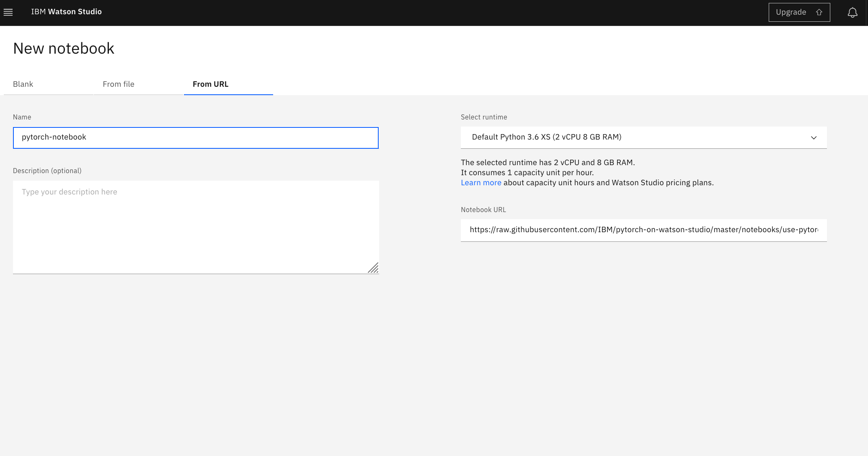Expand the runtime dropdown chevron
Screen dimensions: 868x456
814,137
